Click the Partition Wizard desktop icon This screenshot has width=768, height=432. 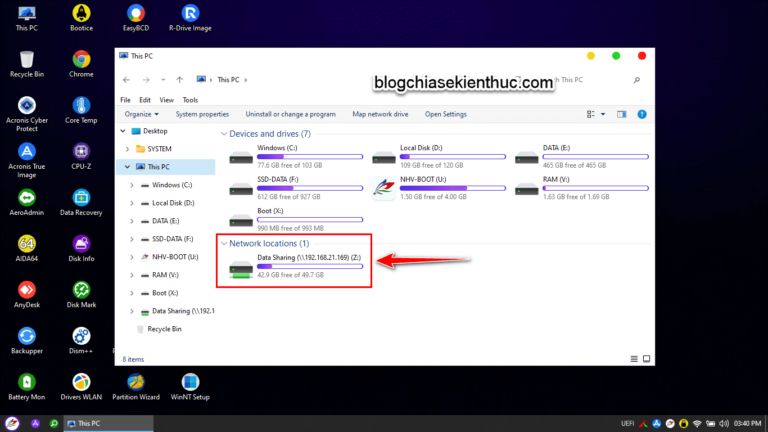[136, 387]
